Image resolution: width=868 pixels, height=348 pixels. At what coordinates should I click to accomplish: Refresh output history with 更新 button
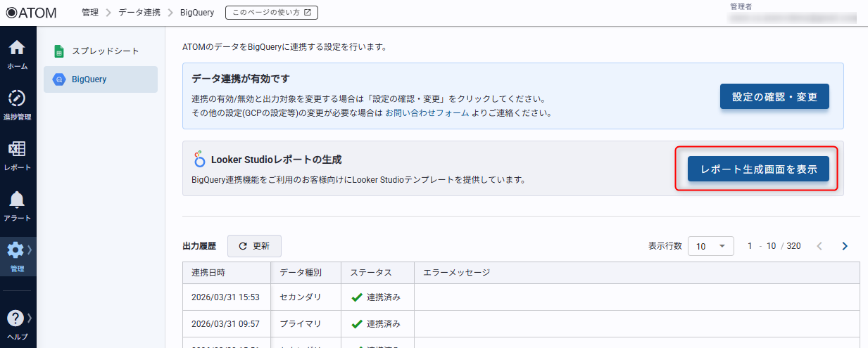[254, 246]
